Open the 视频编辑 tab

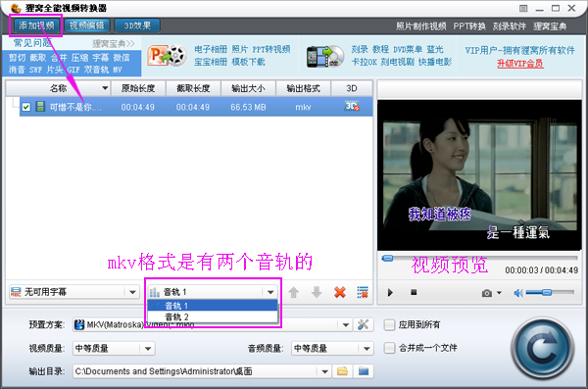87,25
